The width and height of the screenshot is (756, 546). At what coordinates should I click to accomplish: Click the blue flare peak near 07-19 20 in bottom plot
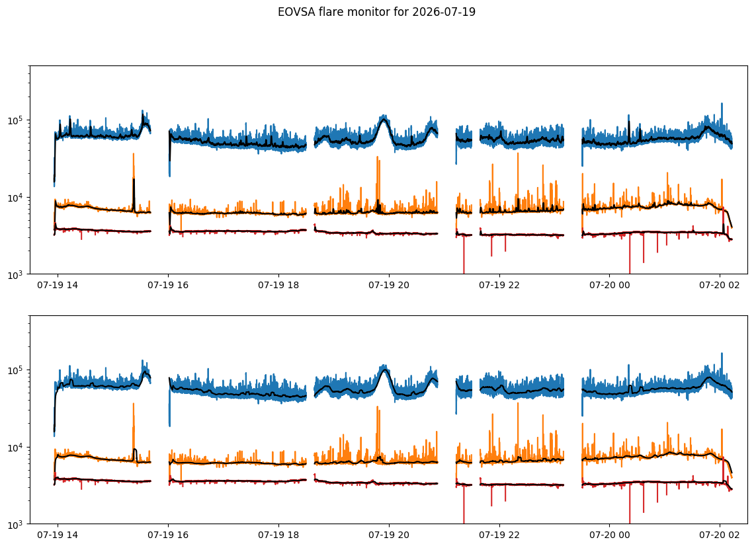pyautogui.click(x=384, y=370)
